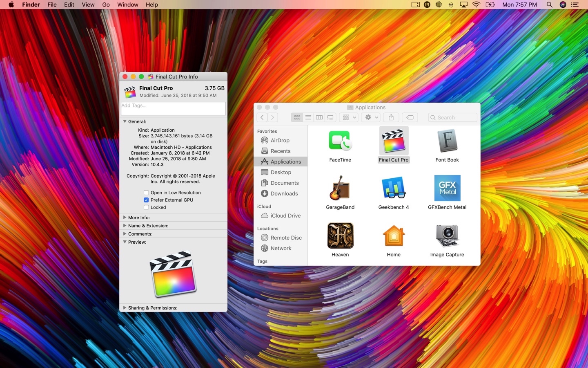Switch Finder window to list view
This screenshot has height=368, width=588.
click(308, 117)
